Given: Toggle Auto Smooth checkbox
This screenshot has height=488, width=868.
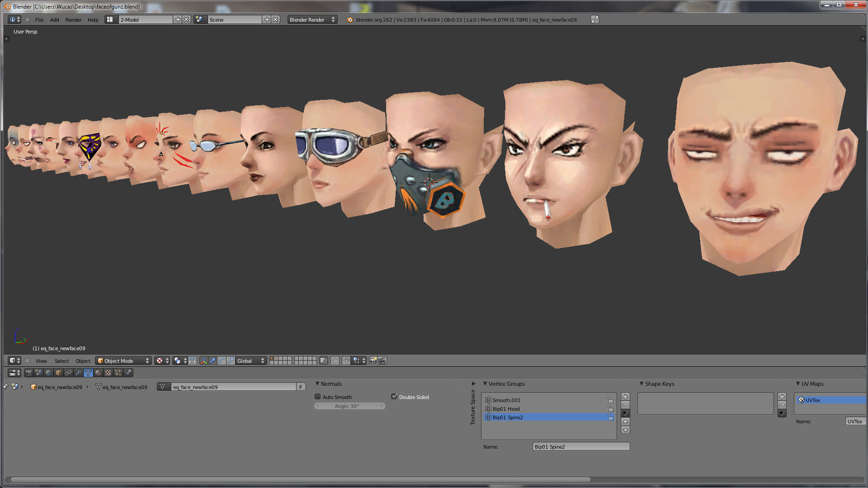Looking at the screenshot, I should point(318,396).
